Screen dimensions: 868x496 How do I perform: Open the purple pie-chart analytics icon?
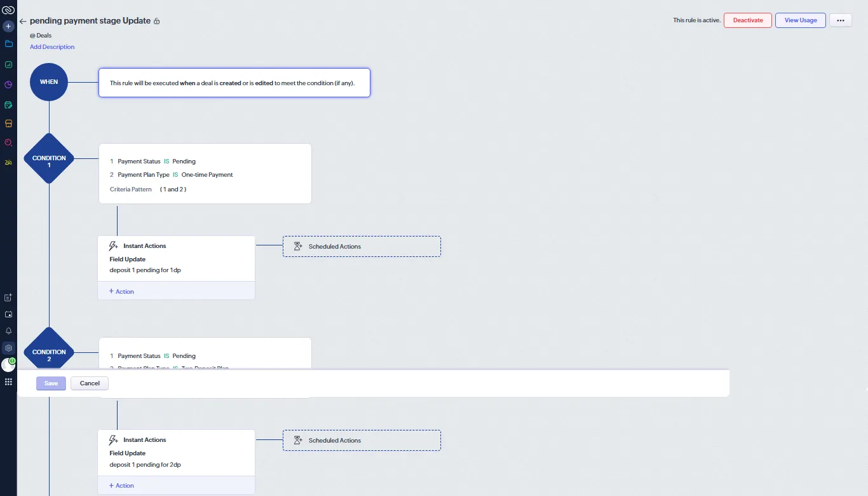8,85
